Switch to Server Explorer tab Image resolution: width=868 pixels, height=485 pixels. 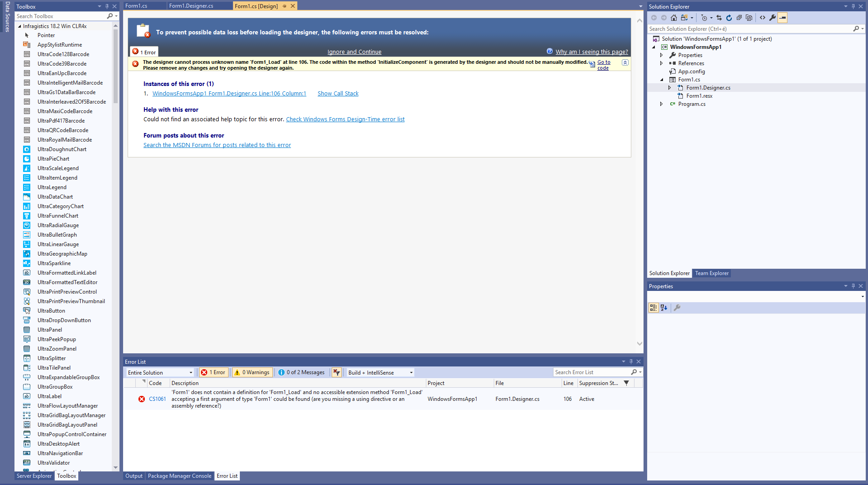tap(34, 476)
